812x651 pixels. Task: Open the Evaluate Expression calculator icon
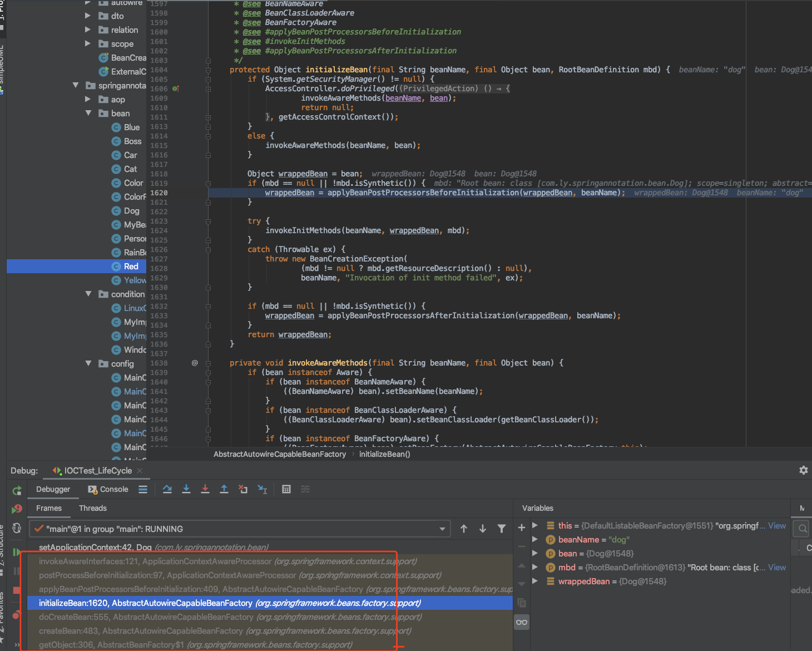point(286,489)
